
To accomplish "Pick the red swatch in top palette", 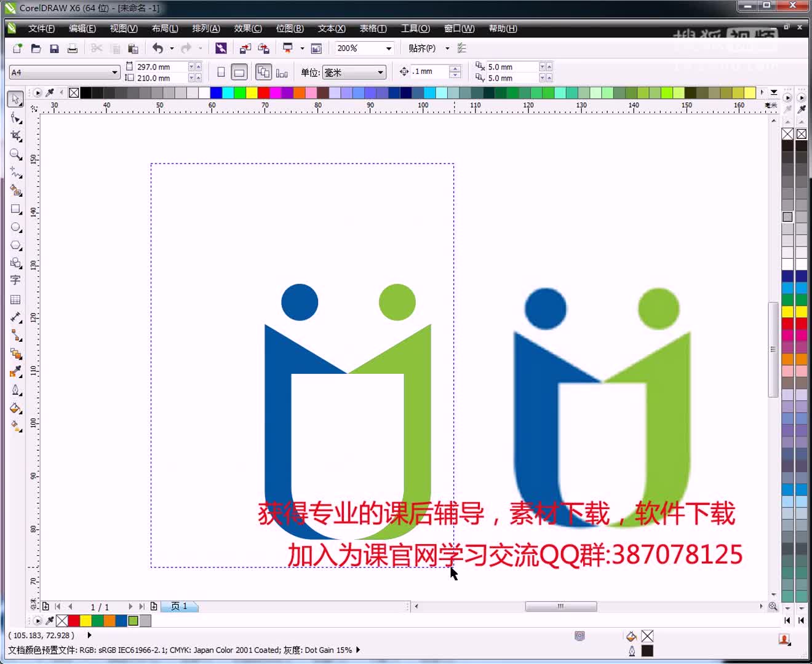I will click(x=263, y=93).
